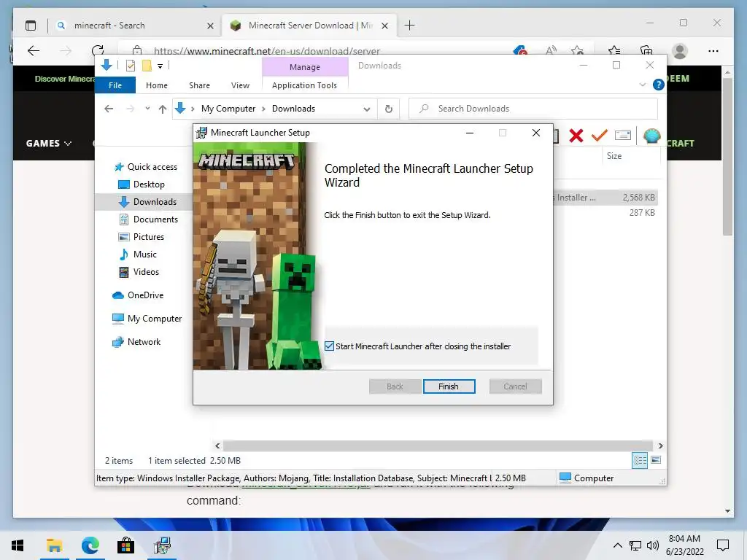The height and width of the screenshot is (560, 747).
Task: Finish the Minecraft Launcher Setup wizard
Action: 449,386
